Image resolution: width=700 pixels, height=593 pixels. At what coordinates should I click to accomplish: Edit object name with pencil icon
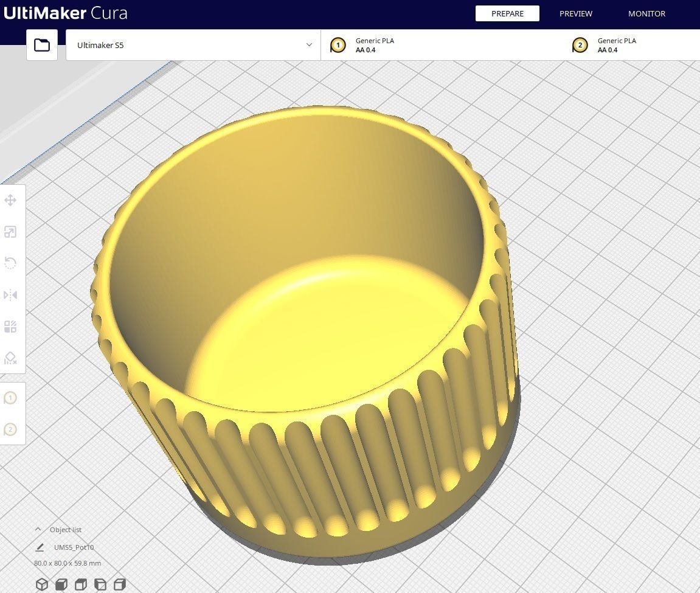tap(40, 547)
